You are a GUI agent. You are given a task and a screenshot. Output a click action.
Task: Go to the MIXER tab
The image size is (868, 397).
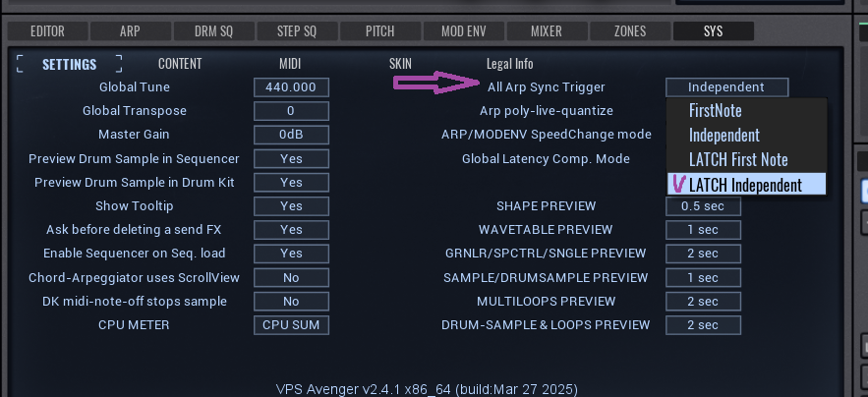coord(547,31)
